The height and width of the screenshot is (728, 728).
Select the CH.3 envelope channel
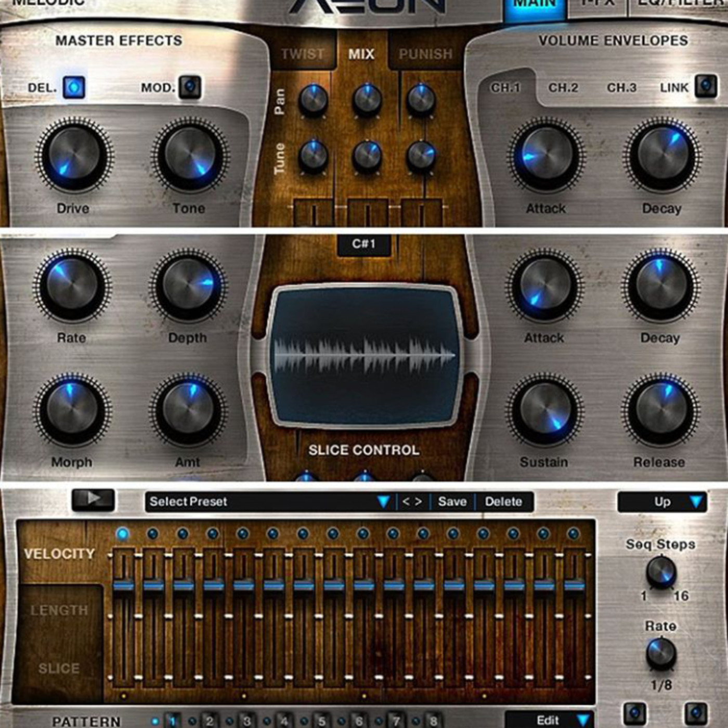(622, 87)
